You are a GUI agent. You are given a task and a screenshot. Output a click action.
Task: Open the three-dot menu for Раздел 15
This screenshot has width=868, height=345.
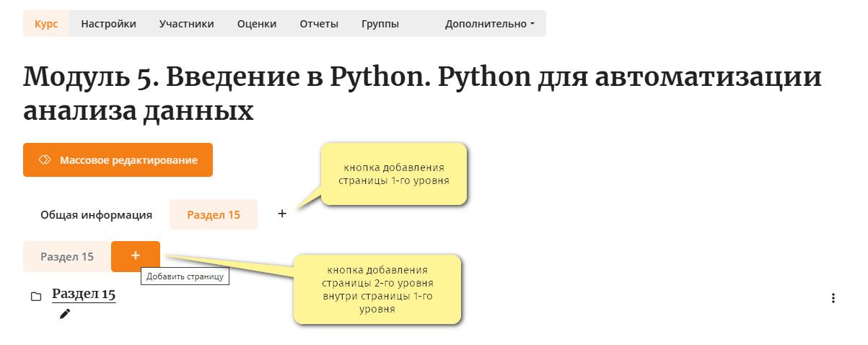(x=833, y=297)
